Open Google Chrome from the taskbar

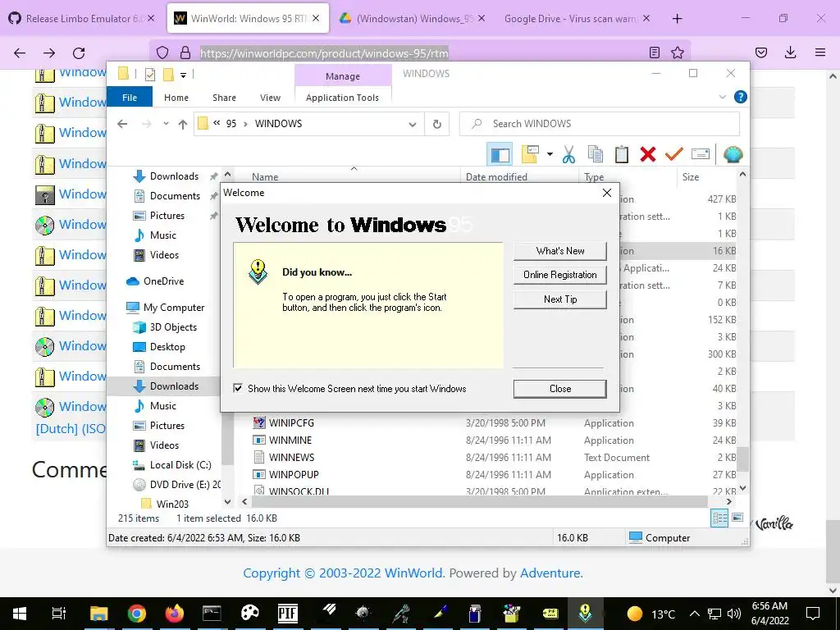point(137,613)
